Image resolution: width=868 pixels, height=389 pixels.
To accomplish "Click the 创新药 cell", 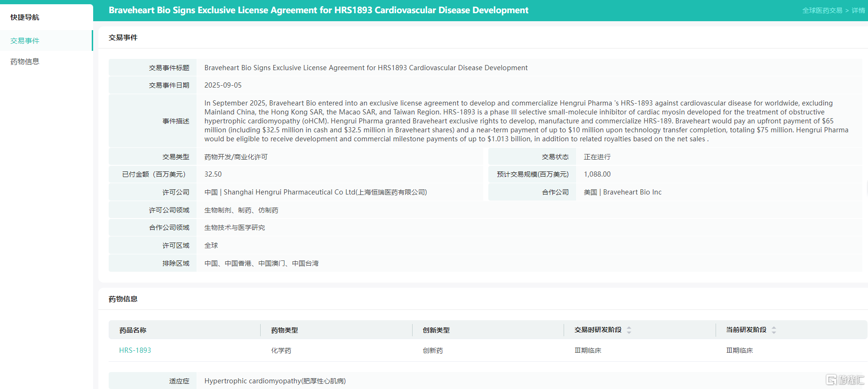I will 433,350.
